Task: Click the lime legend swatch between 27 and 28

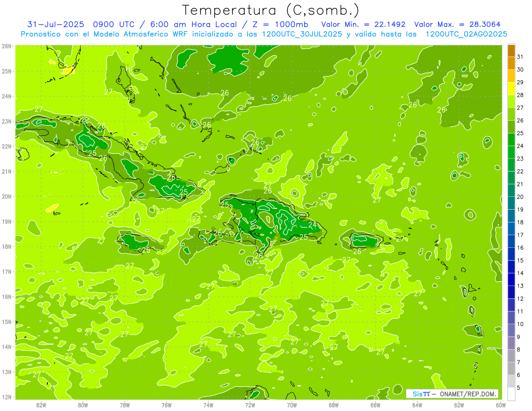Action: pyautogui.click(x=511, y=101)
